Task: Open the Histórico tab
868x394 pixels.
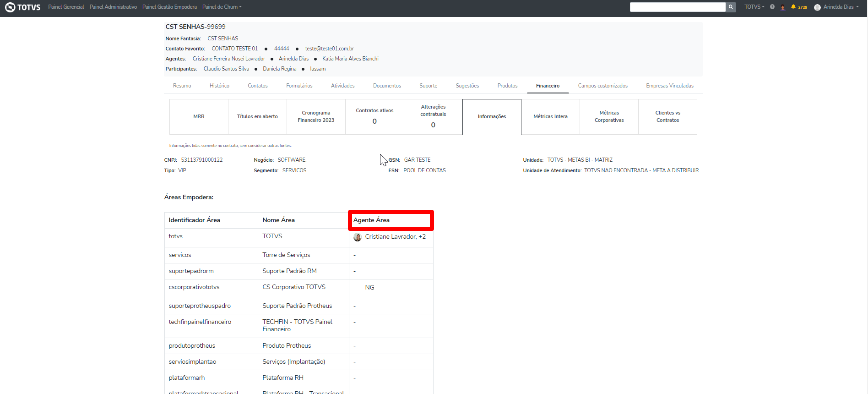Action: 219,86
